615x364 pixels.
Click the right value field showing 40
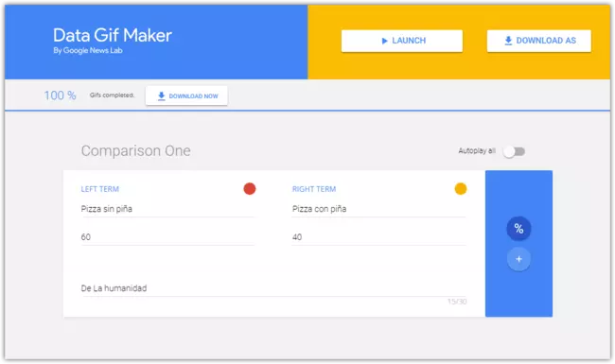pyautogui.click(x=378, y=237)
